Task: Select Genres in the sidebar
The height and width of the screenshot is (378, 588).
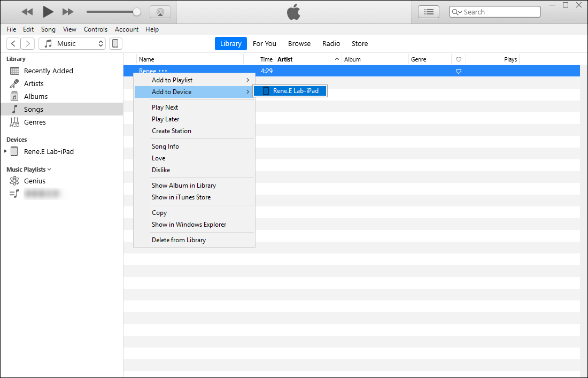Action: 62,122
